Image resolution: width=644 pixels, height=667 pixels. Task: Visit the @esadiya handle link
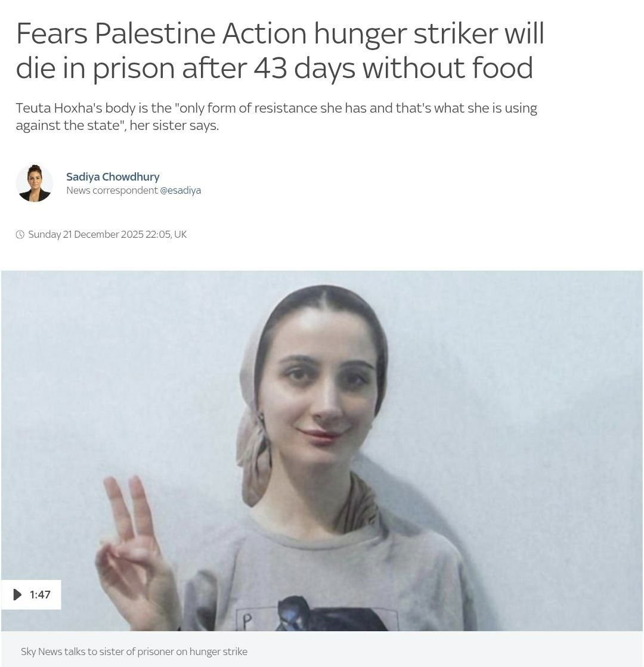(181, 190)
